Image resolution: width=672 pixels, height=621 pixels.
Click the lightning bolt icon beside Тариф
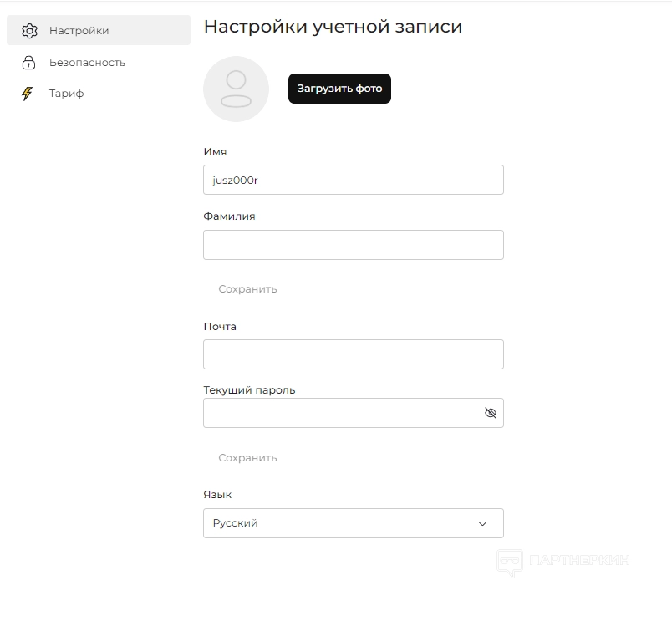click(x=28, y=94)
